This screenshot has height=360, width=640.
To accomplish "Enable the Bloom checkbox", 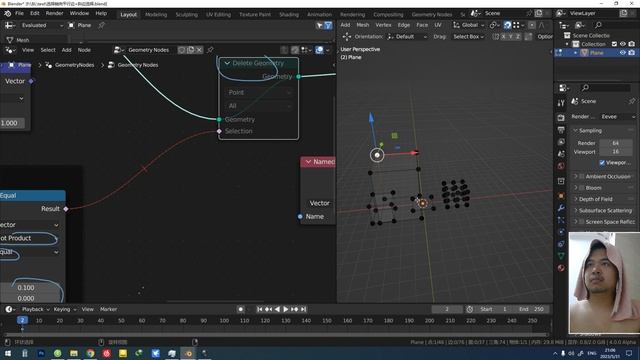I will pos(582,188).
